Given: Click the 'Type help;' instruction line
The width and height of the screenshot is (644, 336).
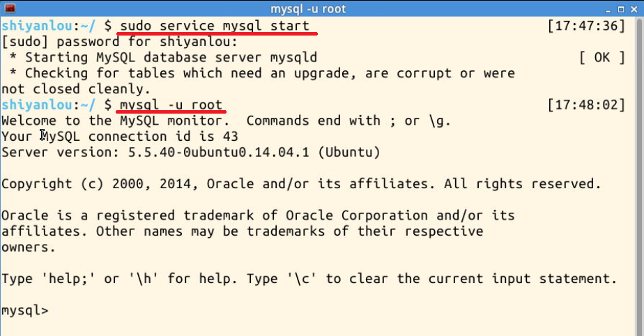Looking at the screenshot, I should pyautogui.click(x=309, y=279).
